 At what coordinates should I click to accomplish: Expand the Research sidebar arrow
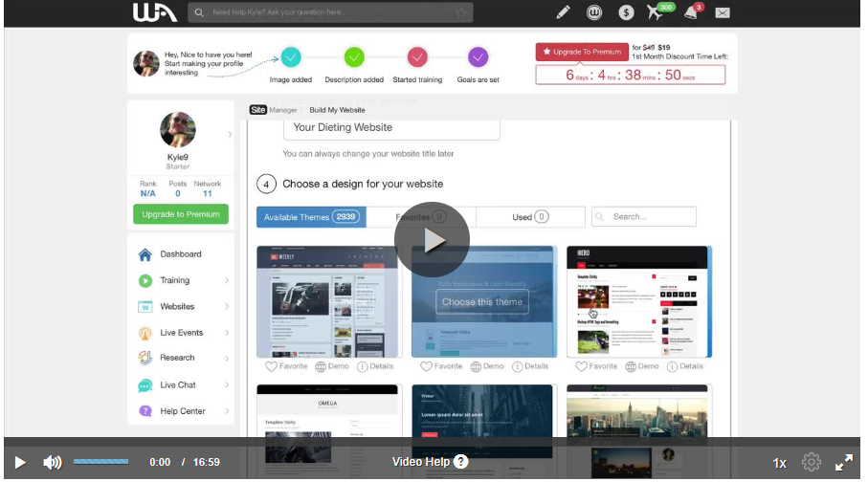pos(227,358)
